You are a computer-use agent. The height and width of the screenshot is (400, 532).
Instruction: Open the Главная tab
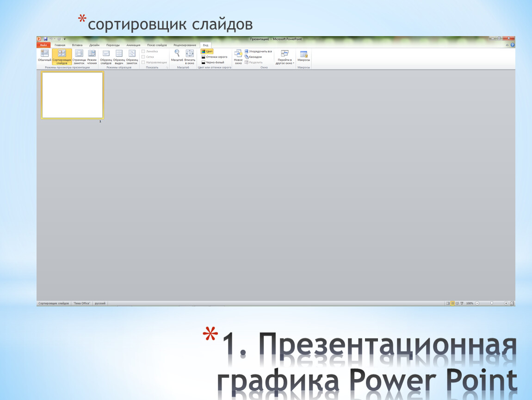(x=60, y=45)
